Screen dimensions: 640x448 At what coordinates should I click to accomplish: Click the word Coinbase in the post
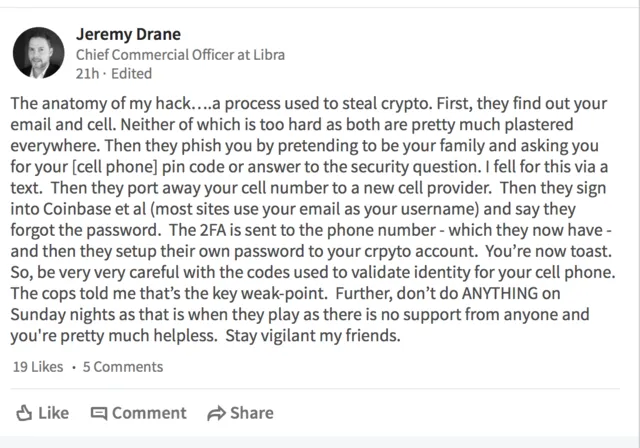(x=77, y=209)
